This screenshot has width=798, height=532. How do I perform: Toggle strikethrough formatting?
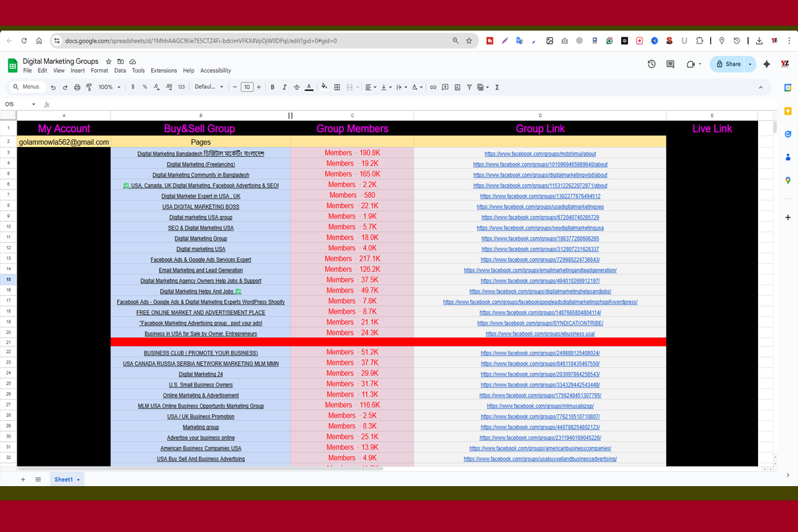297,87
